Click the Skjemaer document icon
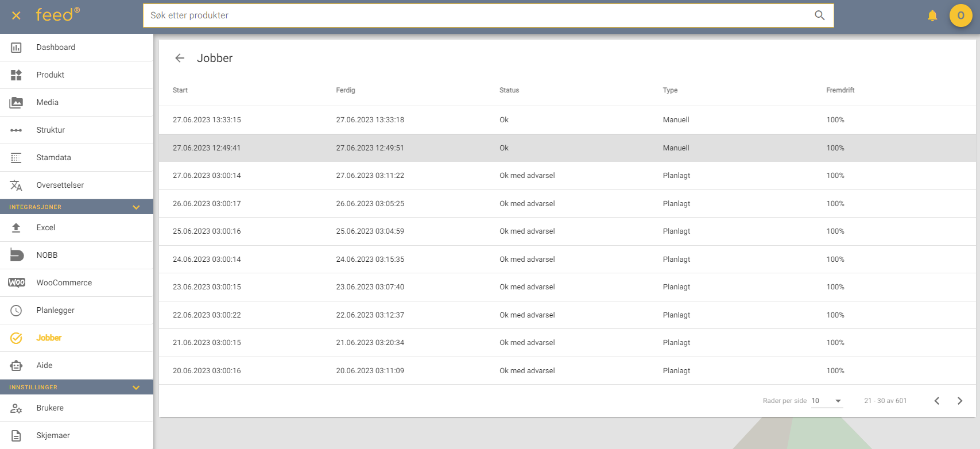The image size is (980, 449). tap(16, 436)
